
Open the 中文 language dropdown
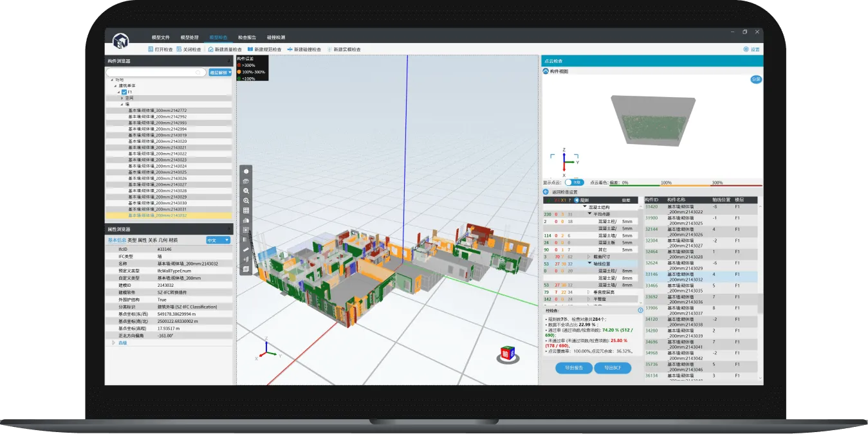pyautogui.click(x=217, y=240)
